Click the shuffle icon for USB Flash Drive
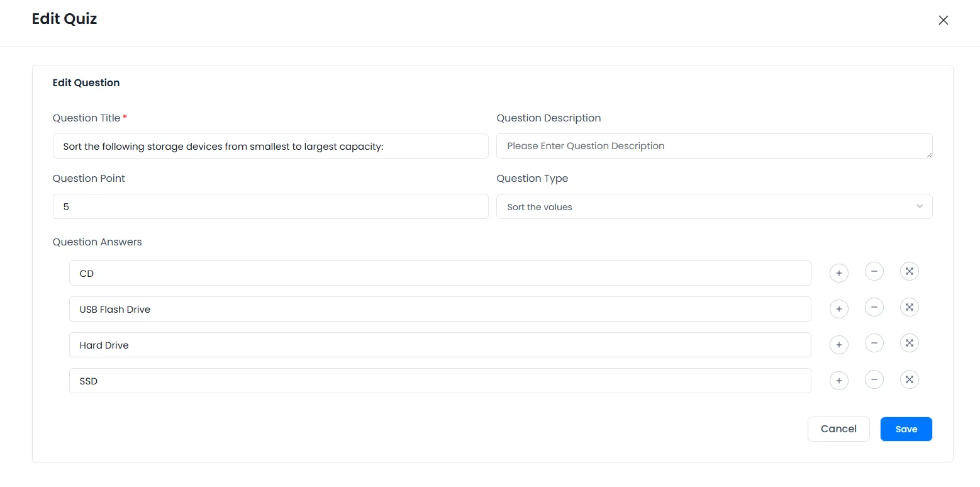This screenshot has height=487, width=980. [909, 307]
